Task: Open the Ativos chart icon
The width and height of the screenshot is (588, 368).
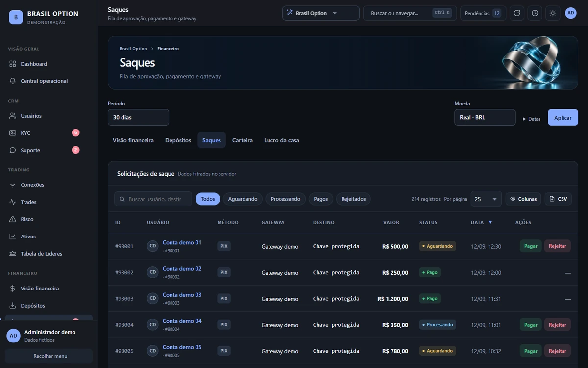Action: click(x=13, y=237)
